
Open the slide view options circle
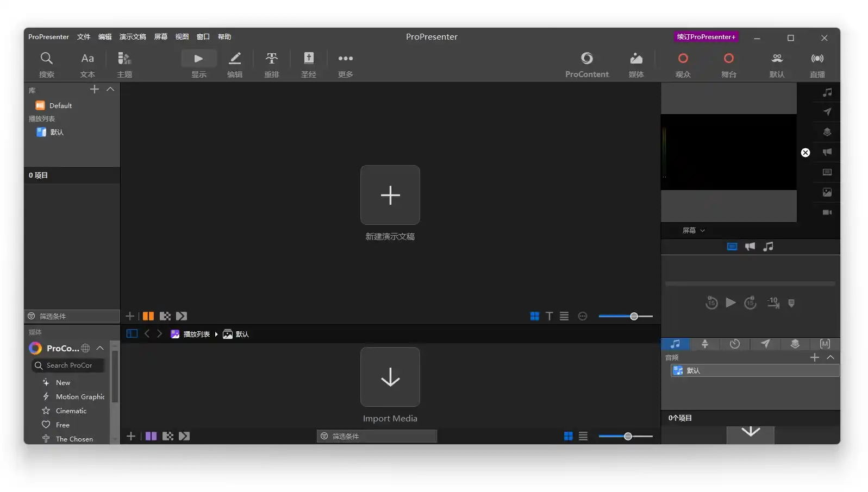pyautogui.click(x=583, y=316)
